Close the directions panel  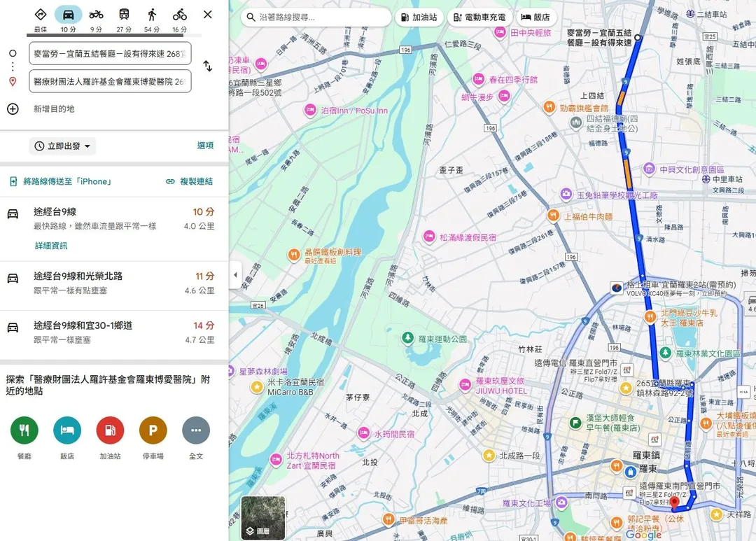click(x=208, y=15)
